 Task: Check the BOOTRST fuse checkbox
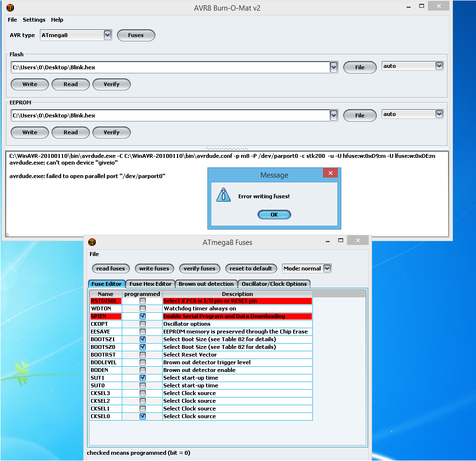[142, 355]
